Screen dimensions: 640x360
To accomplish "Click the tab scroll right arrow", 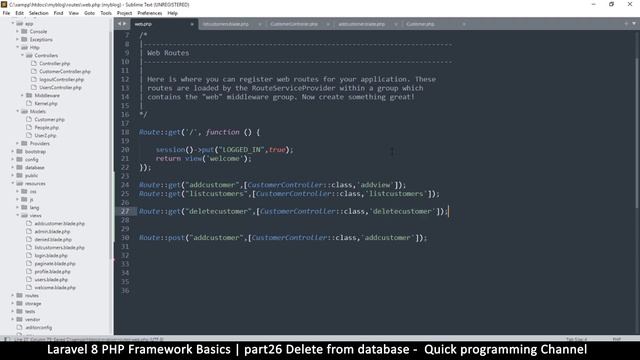I will coord(124,24).
